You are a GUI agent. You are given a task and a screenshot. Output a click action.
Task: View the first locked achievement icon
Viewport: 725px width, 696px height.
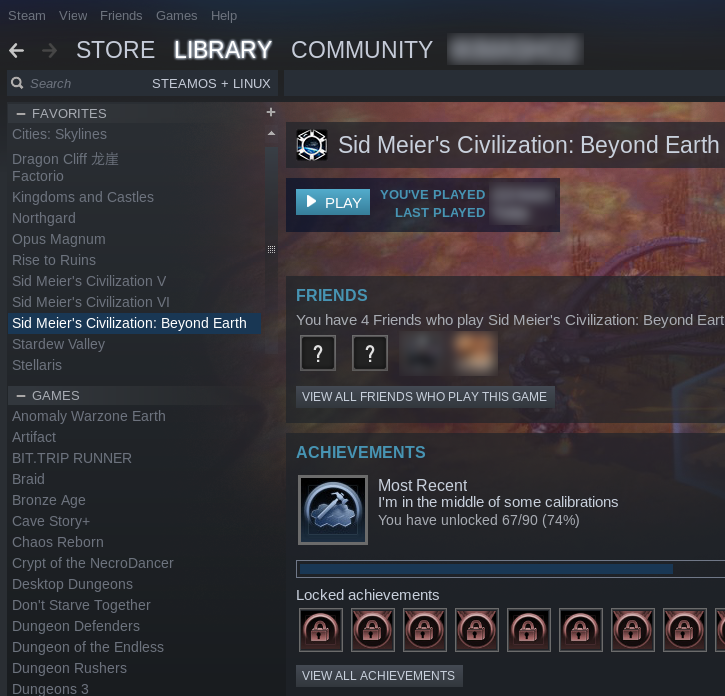[321, 630]
